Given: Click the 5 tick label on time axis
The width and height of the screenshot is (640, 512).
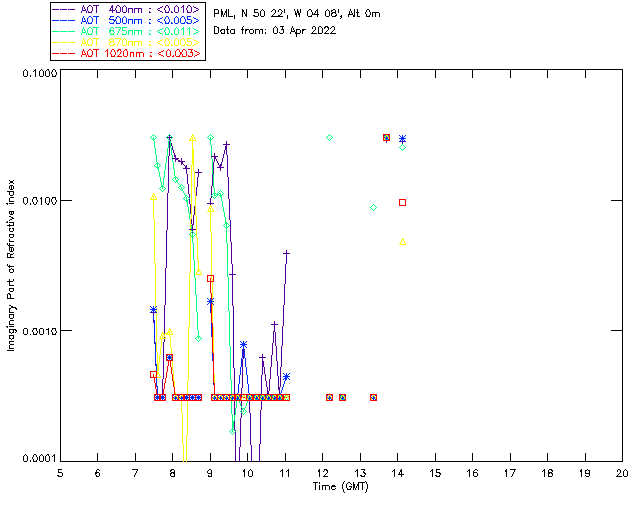Looking at the screenshot, I should (x=60, y=472).
